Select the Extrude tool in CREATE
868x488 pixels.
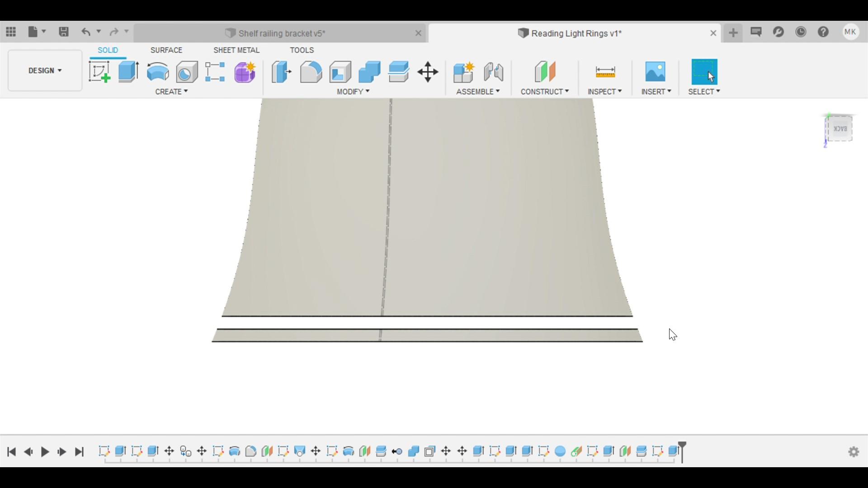128,71
